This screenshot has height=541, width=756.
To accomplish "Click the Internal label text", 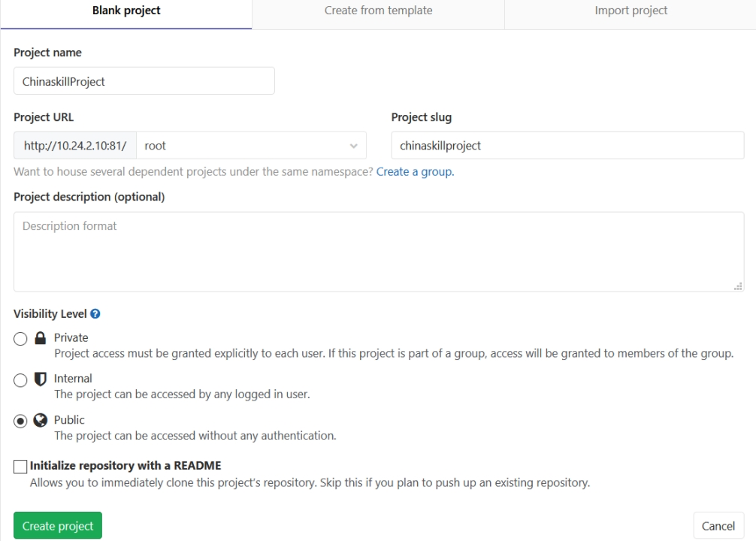I will [73, 379].
